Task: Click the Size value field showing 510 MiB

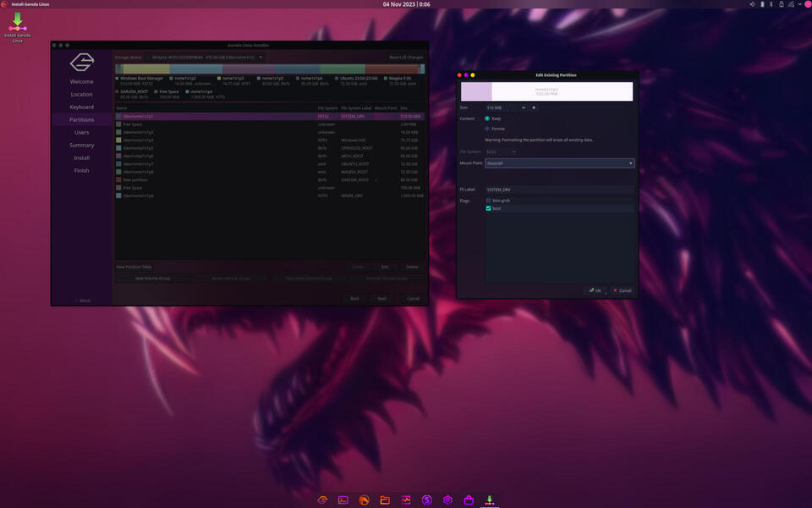Action: (502, 108)
